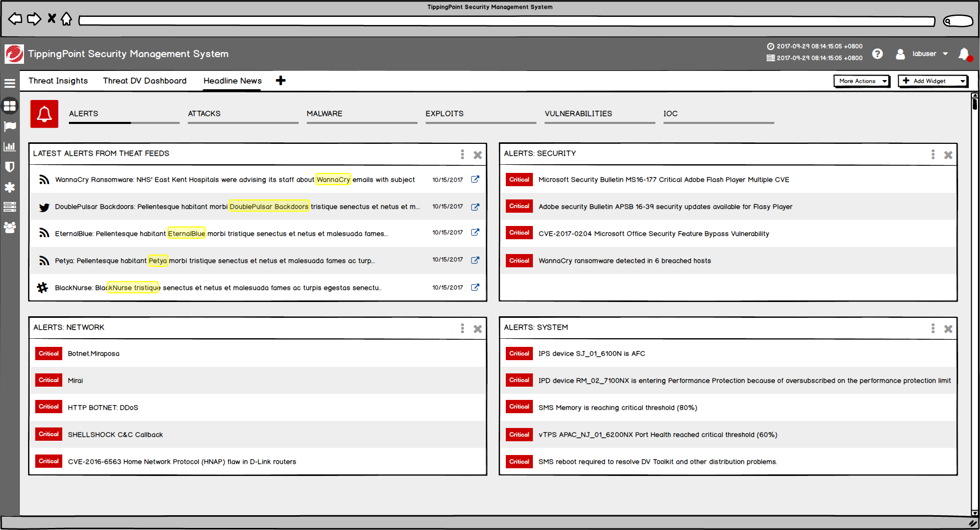
Task: Open SMS Memory reaching critical threshold alert
Action: point(727,408)
